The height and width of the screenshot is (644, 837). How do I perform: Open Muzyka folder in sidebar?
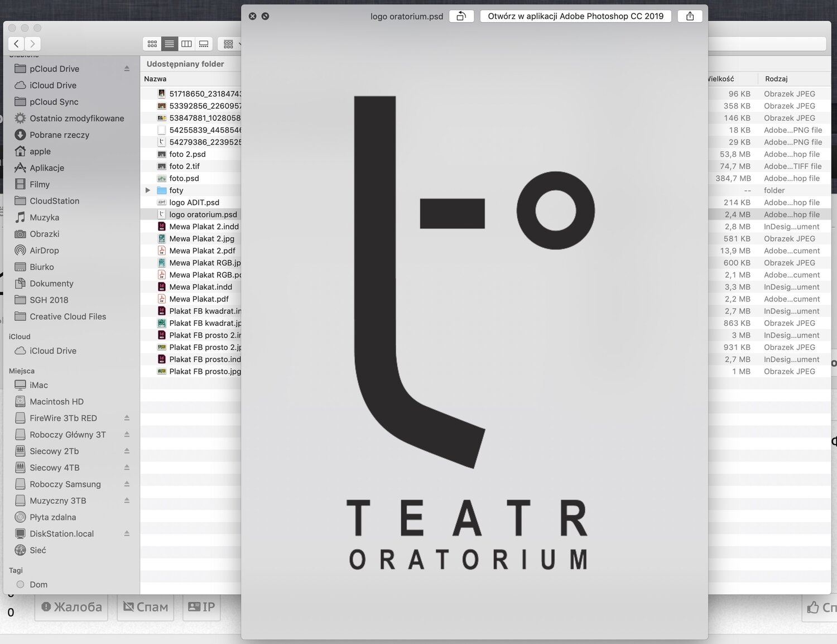44,217
